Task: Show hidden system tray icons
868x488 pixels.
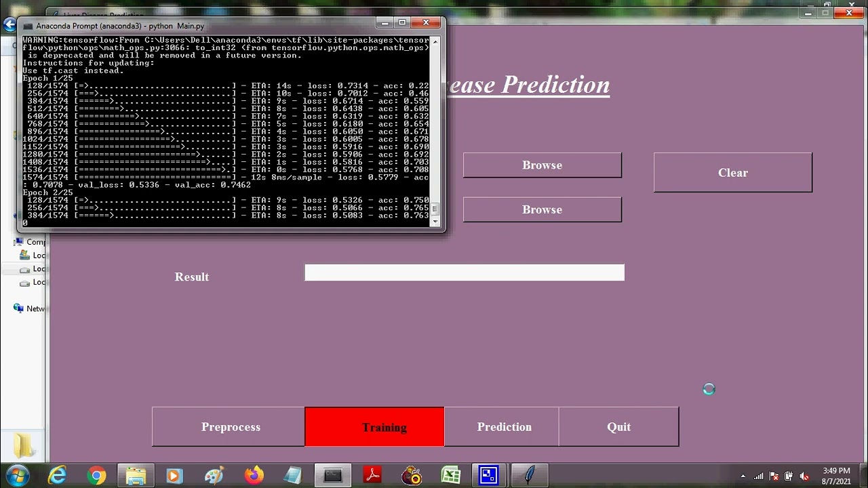Action: 743,476
